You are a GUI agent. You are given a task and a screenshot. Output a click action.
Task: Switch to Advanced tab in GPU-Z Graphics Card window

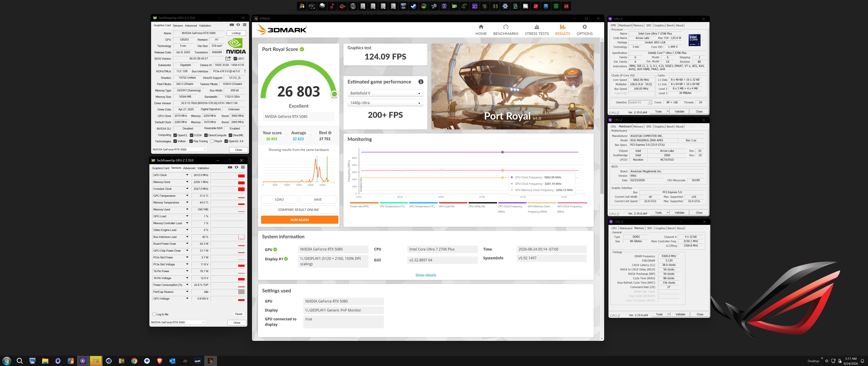coord(191,26)
